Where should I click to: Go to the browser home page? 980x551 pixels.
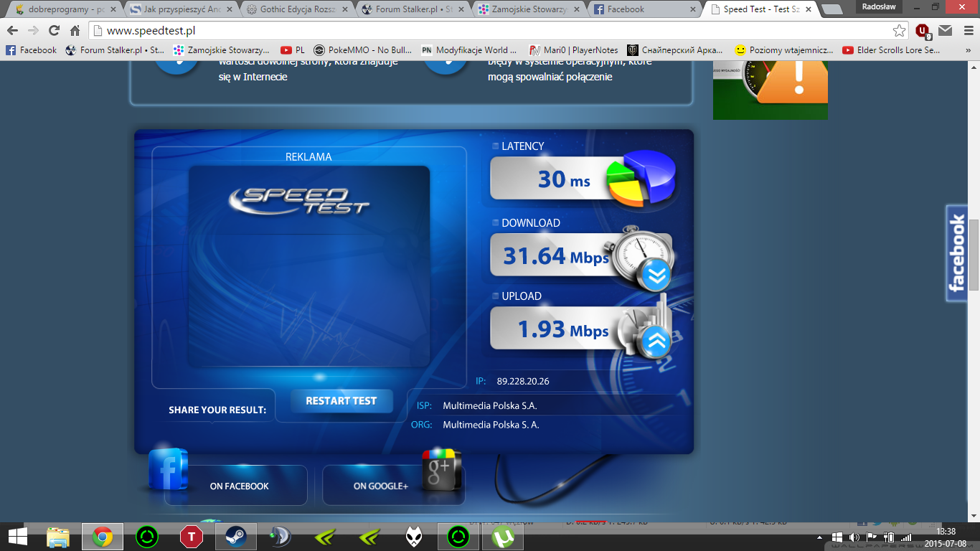pyautogui.click(x=75, y=31)
